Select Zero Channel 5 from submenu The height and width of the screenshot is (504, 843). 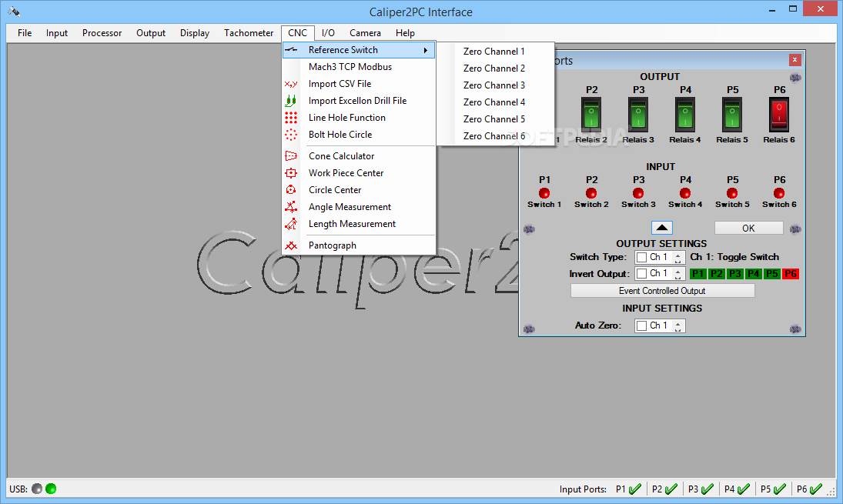[494, 118]
